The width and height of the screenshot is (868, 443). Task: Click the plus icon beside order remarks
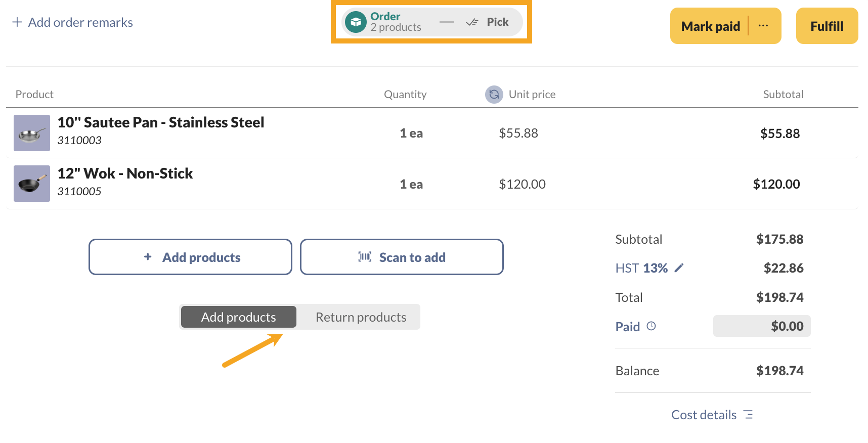coord(17,22)
